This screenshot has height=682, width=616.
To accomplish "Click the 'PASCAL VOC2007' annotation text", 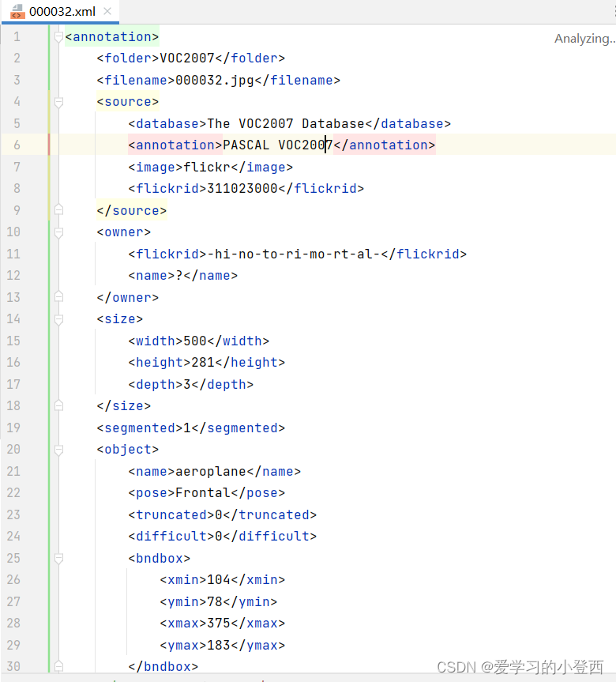I will point(278,145).
